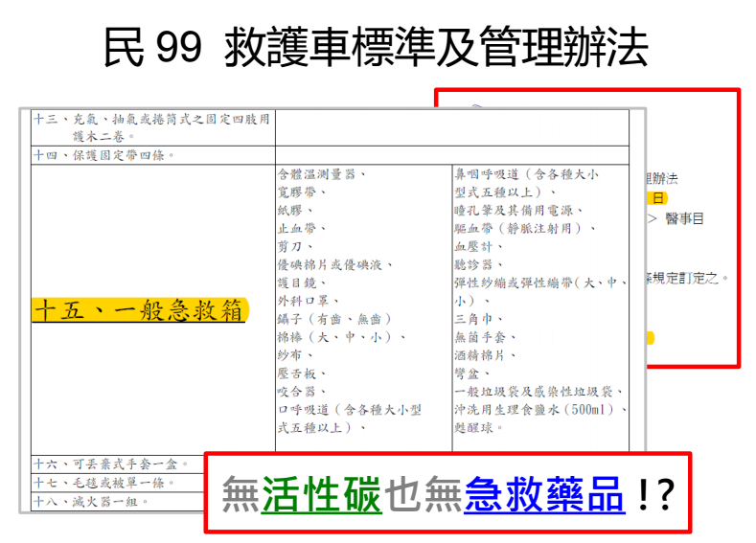
Task: Click the item 外科口罩
Action: (x=304, y=301)
